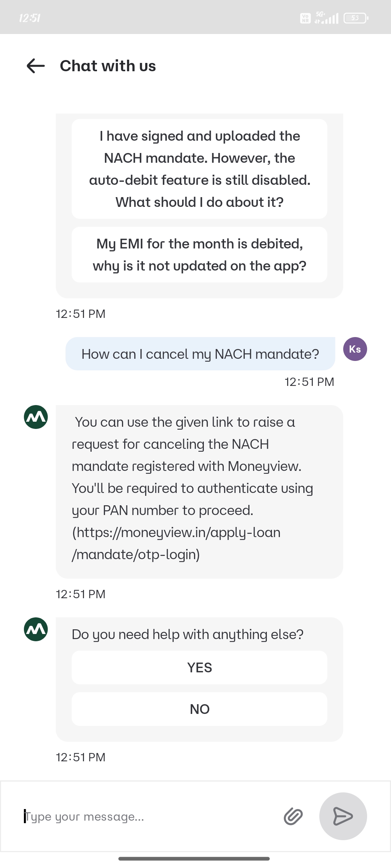
Task: Select the NO option
Action: click(199, 709)
